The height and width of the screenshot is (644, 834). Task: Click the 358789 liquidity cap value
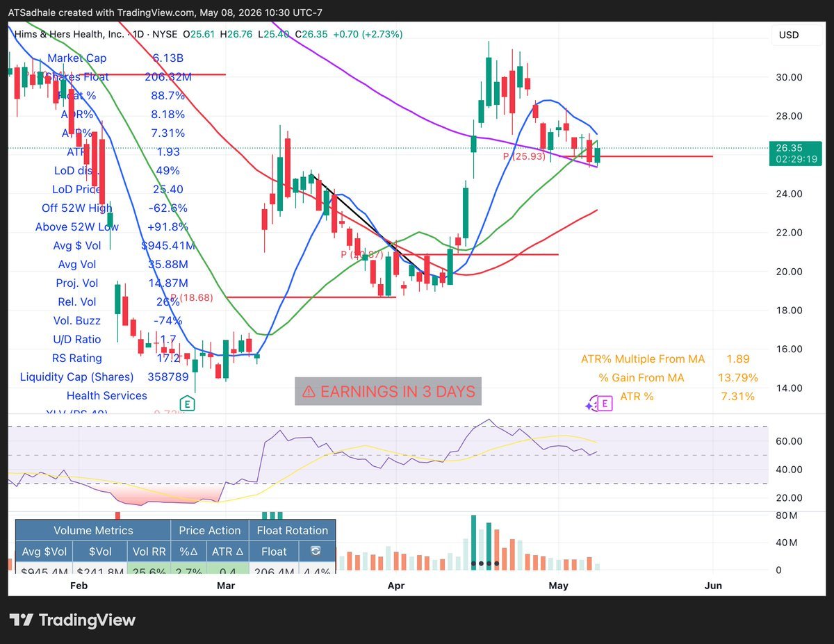[x=168, y=377]
